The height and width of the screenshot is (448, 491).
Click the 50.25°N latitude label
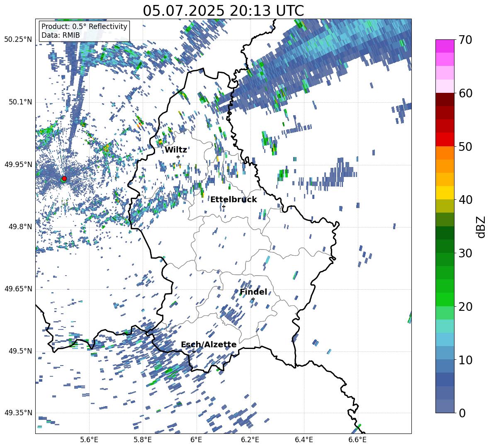pyautogui.click(x=18, y=40)
